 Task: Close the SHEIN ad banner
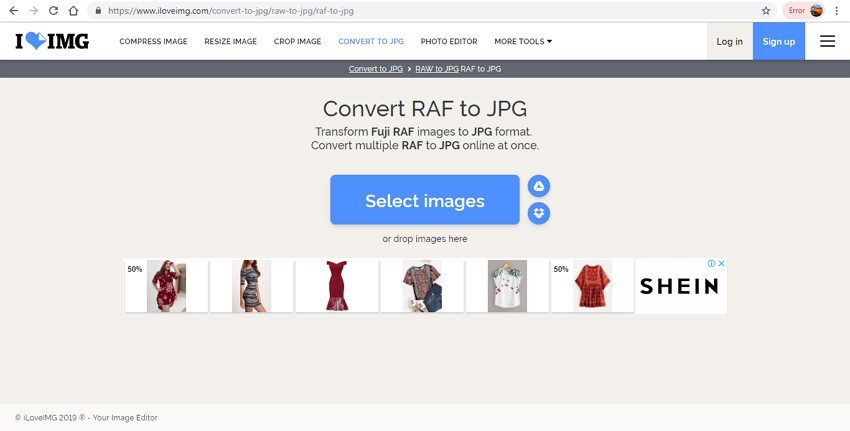(x=721, y=264)
